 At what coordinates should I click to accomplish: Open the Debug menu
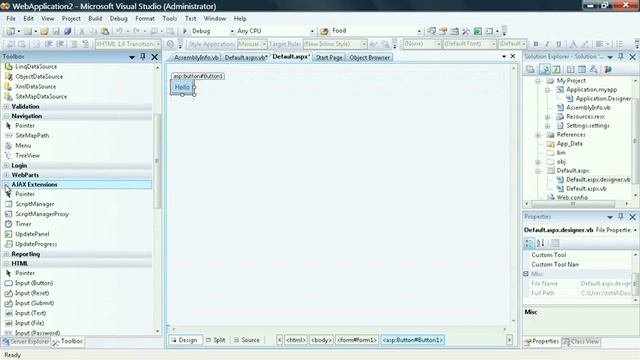tap(118, 19)
